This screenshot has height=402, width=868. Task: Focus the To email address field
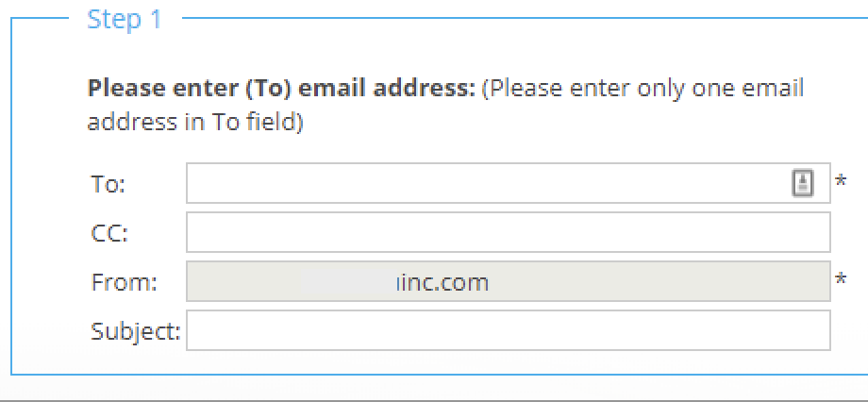[481, 183]
